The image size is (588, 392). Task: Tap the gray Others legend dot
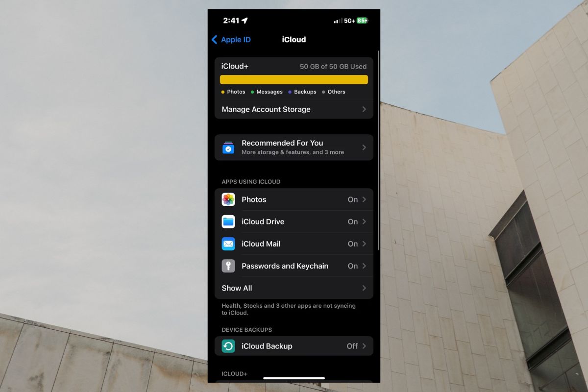point(323,92)
